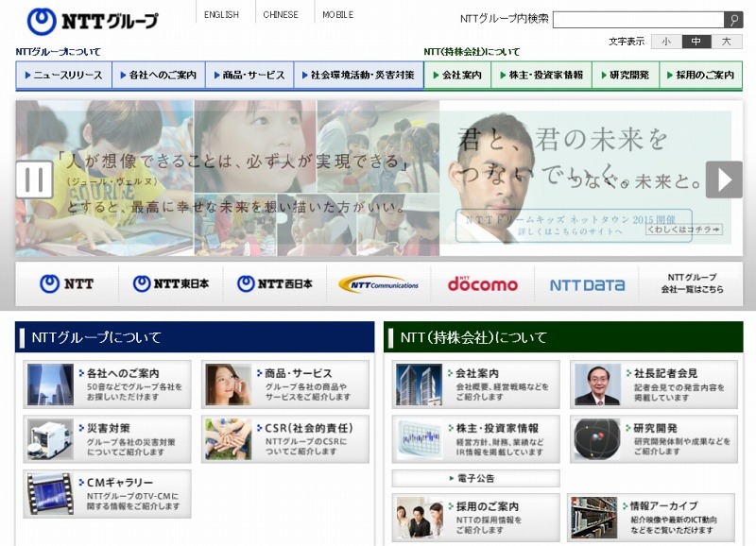The height and width of the screenshot is (546, 756).
Task: Open the 電子公告 link
Action: pos(475,479)
